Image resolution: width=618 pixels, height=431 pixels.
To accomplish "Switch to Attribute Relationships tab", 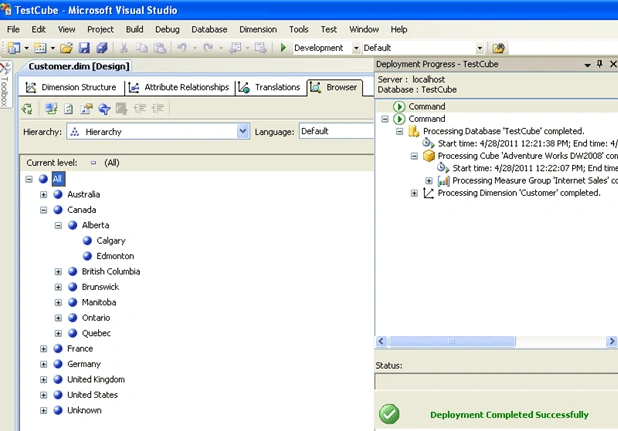I will click(x=179, y=87).
